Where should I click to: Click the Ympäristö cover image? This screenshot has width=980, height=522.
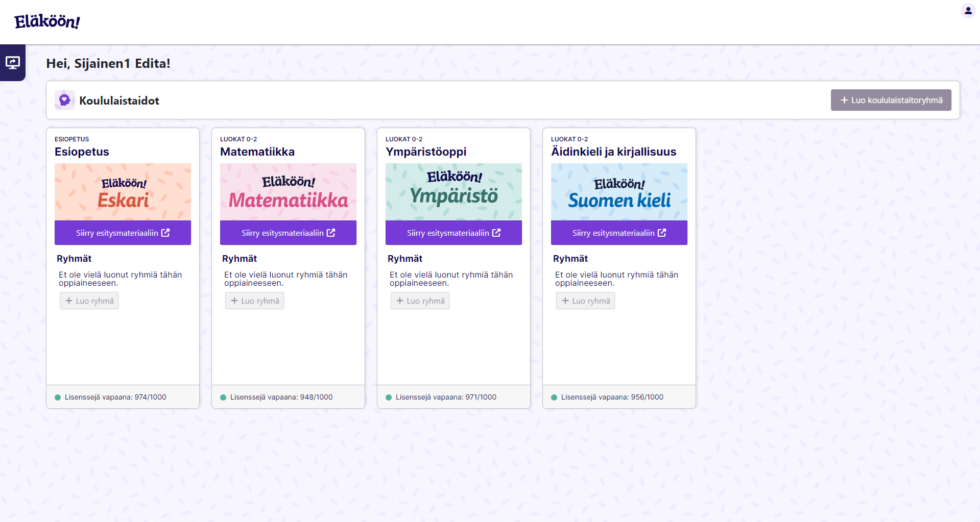pyautogui.click(x=453, y=192)
